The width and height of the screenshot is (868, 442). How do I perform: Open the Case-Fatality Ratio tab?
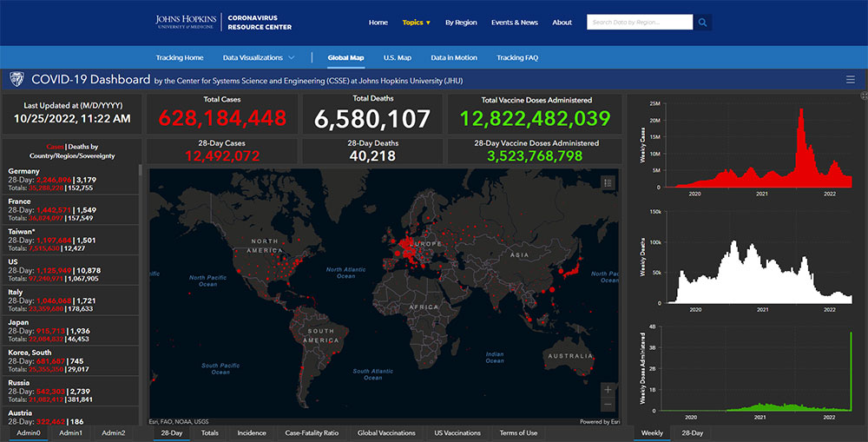click(312, 432)
